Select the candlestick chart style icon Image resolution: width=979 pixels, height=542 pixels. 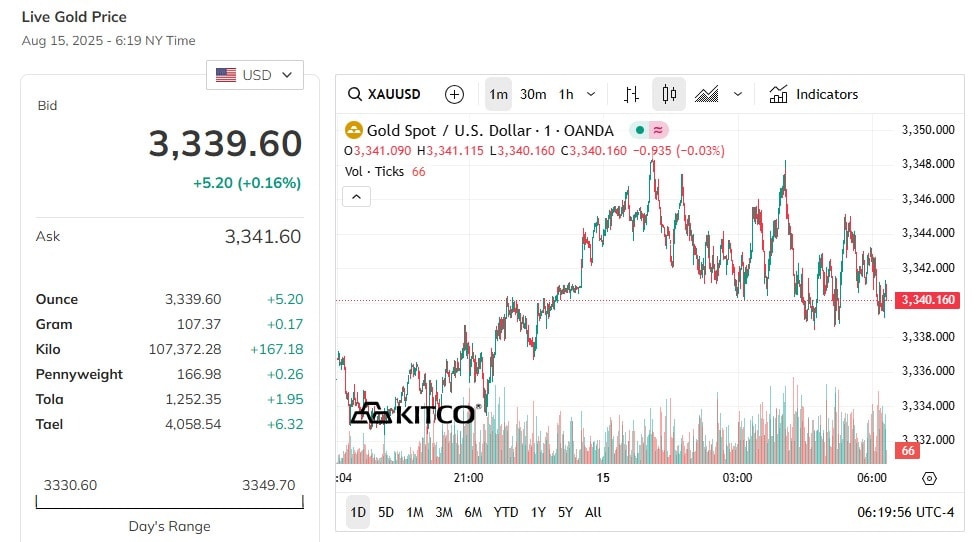coord(669,94)
